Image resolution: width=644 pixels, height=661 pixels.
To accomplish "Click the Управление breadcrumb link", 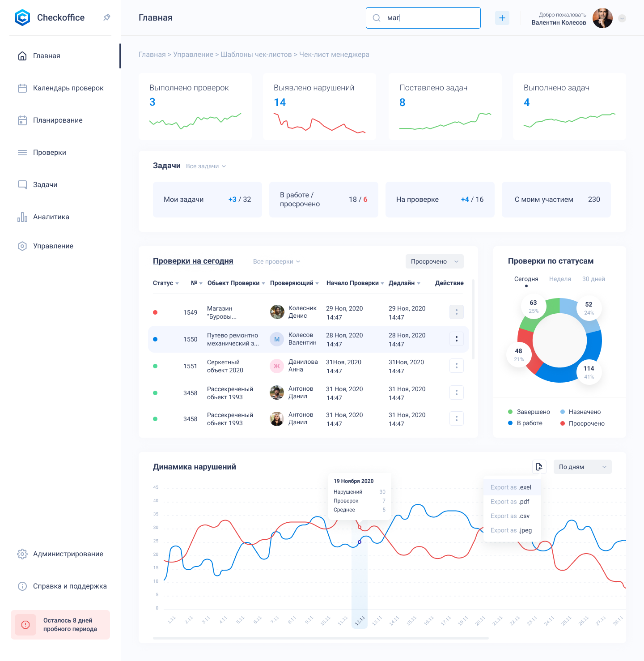I will point(193,55).
